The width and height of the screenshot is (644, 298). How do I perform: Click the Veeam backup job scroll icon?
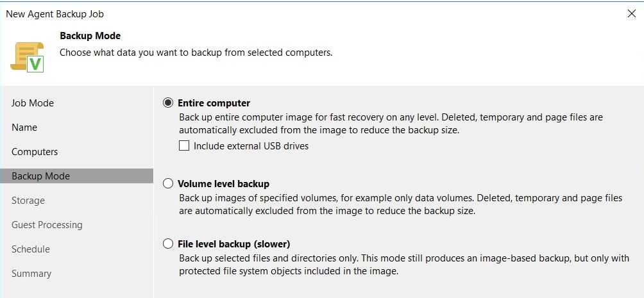point(27,57)
